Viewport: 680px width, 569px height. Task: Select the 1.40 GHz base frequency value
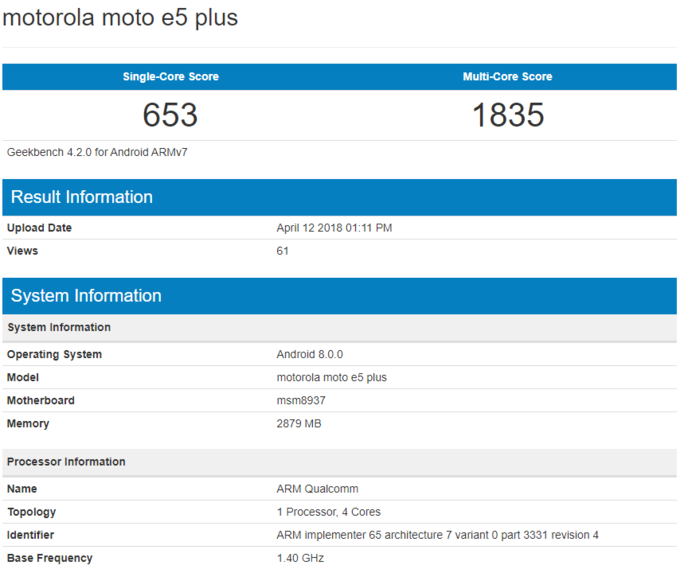pyautogui.click(x=300, y=558)
